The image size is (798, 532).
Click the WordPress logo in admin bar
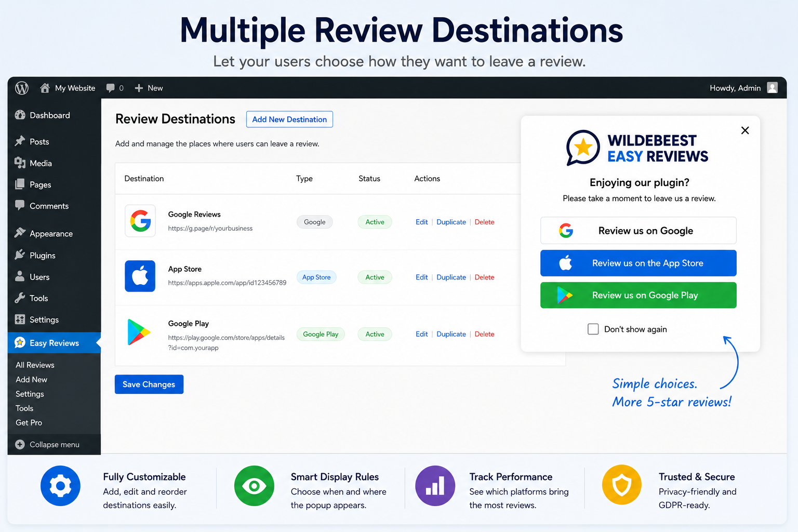[x=22, y=88]
